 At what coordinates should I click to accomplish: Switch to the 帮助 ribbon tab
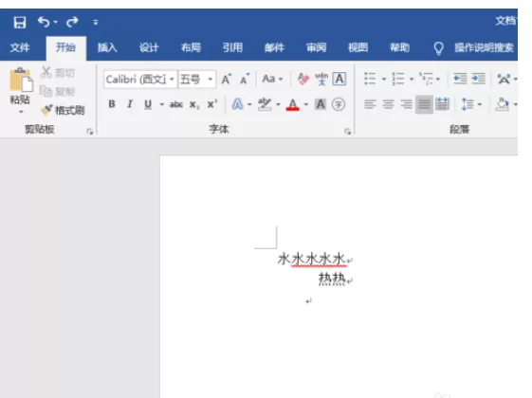coord(399,47)
